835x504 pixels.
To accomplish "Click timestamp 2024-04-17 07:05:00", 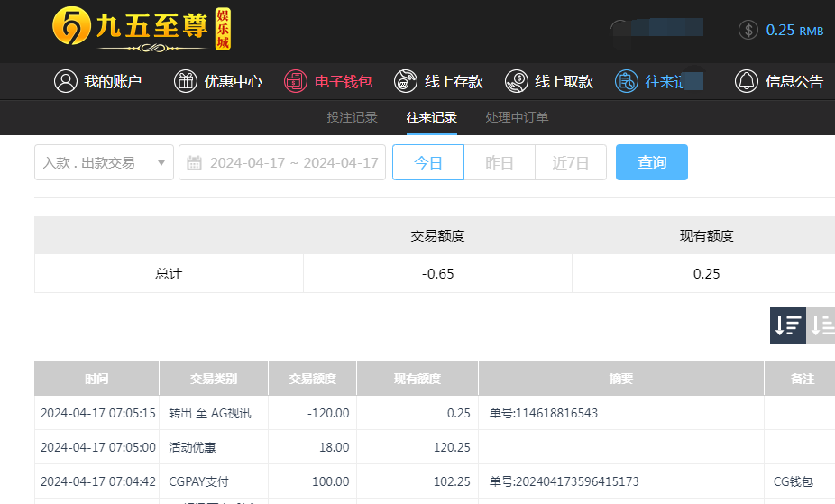I will point(98,447).
